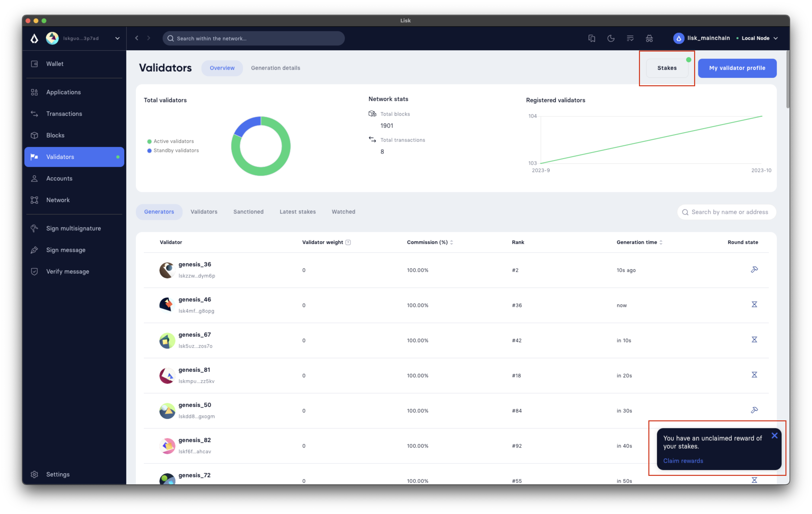Click the Lisk logo icon
Image resolution: width=812 pixels, height=514 pixels.
point(34,38)
